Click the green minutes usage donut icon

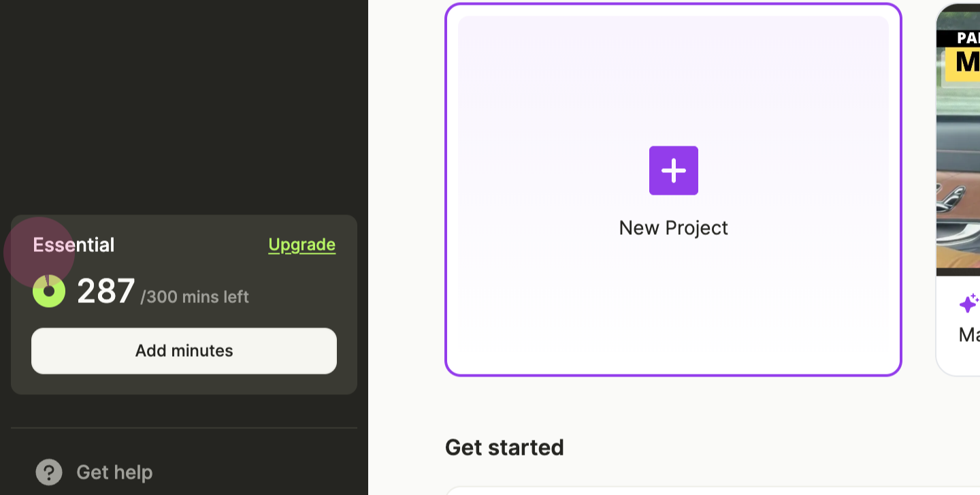coord(49,291)
